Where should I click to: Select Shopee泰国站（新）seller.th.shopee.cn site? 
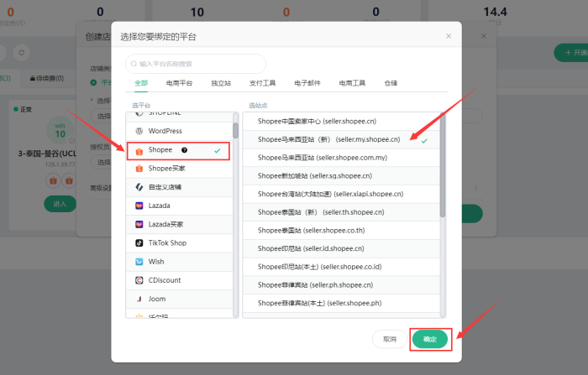coord(341,212)
